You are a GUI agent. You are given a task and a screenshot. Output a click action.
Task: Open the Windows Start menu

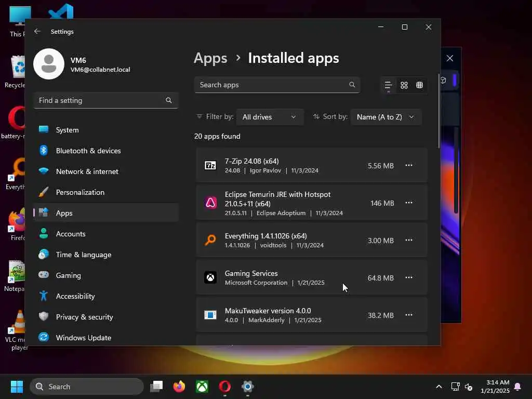[17, 387]
